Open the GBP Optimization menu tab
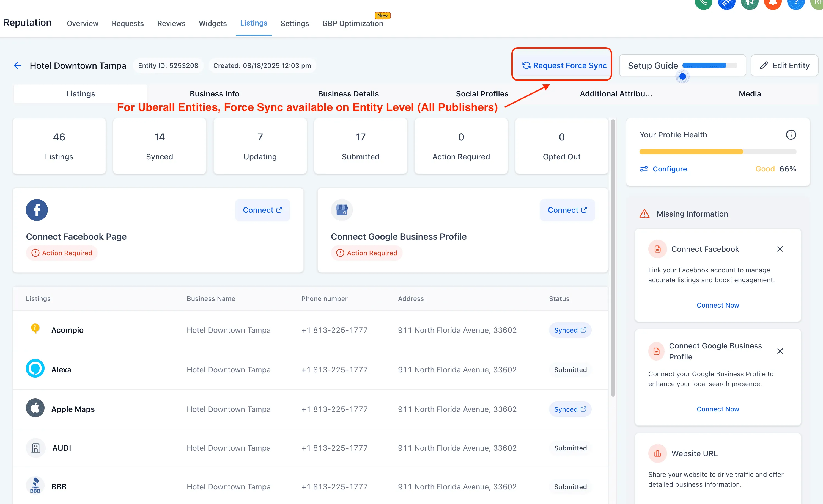The width and height of the screenshot is (823, 504). point(352,23)
